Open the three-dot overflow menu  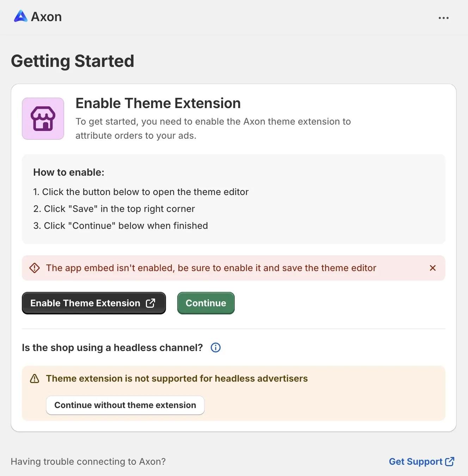443,18
